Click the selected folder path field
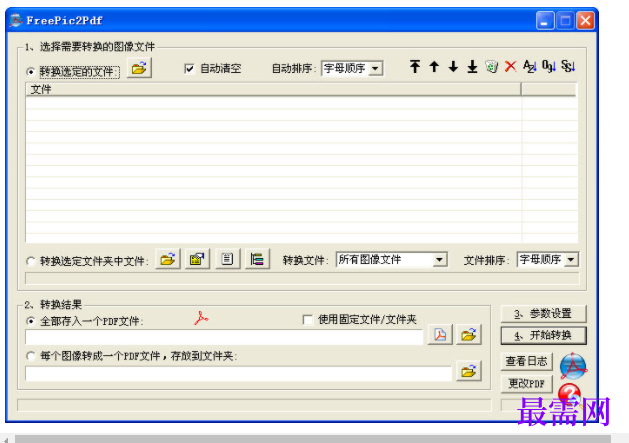This screenshot has width=629, height=443. (302, 278)
